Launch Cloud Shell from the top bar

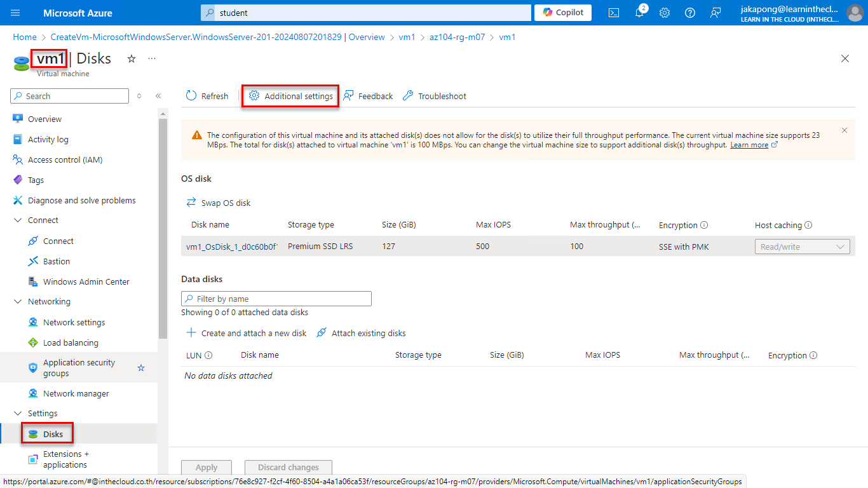point(614,13)
